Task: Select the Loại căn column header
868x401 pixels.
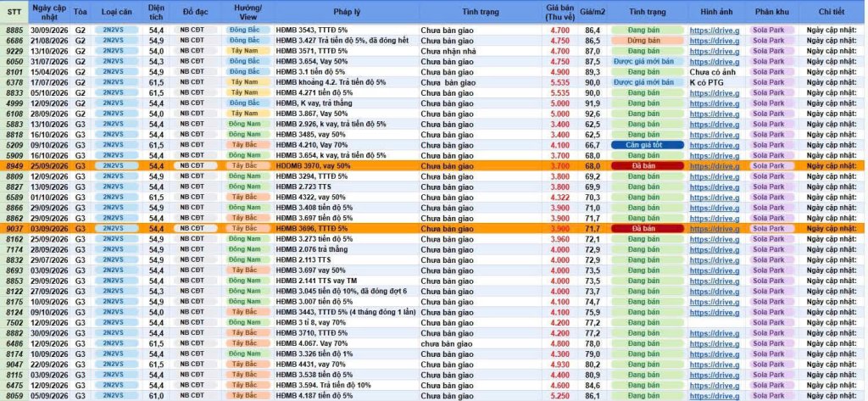Action: point(116,12)
